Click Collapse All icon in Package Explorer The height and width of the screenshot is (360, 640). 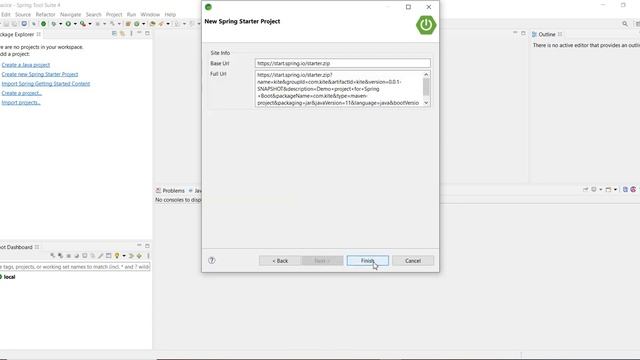tap(114, 33)
